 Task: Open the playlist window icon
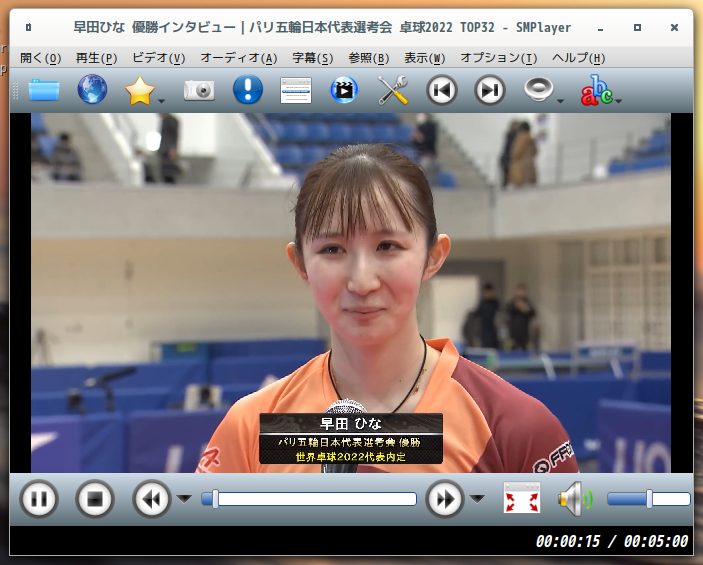pos(295,90)
